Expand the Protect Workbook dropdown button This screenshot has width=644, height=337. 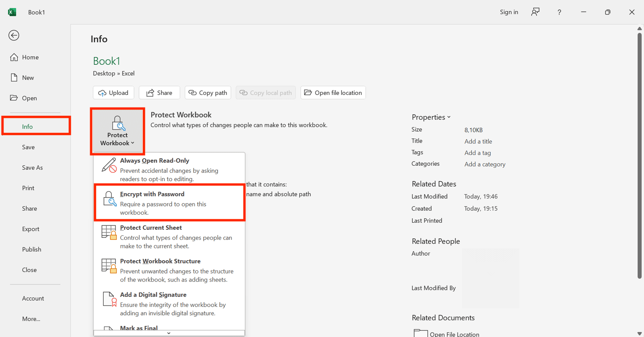click(118, 131)
